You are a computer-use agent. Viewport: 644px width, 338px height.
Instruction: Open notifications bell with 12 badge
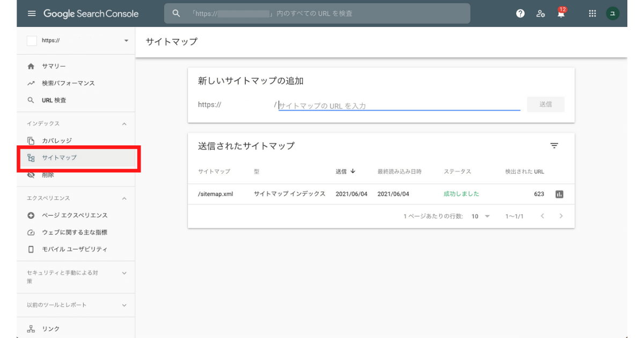561,14
